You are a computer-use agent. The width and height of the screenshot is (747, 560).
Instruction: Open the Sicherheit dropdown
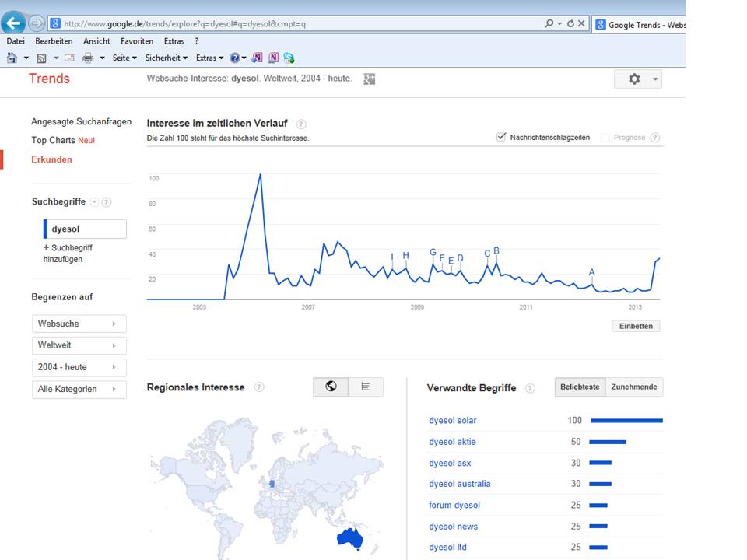click(167, 58)
